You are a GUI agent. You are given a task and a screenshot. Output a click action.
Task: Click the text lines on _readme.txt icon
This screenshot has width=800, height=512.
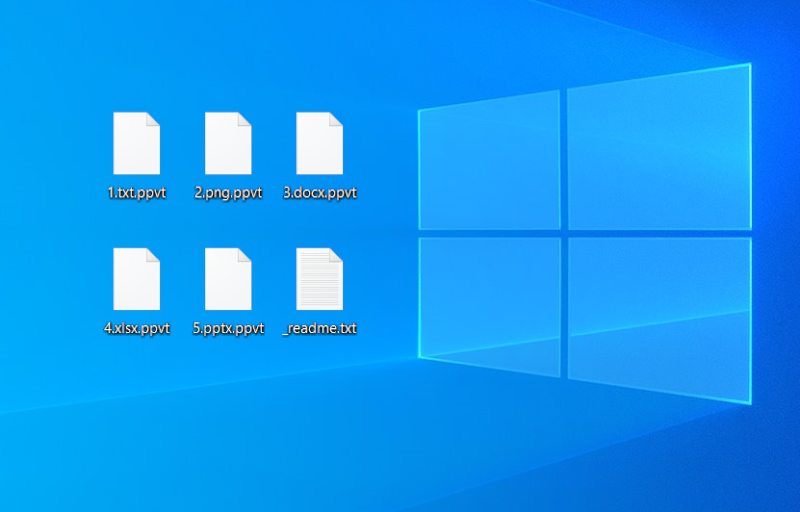tap(318, 285)
